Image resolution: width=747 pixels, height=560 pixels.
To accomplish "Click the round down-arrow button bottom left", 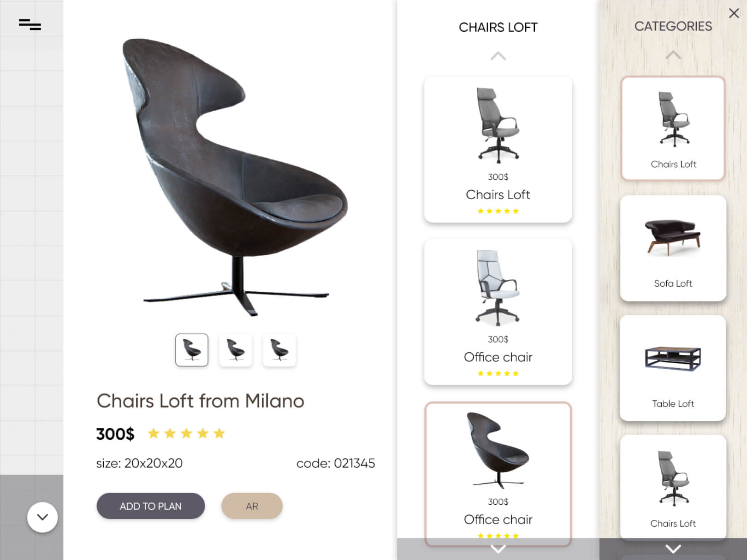I will click(x=42, y=517).
